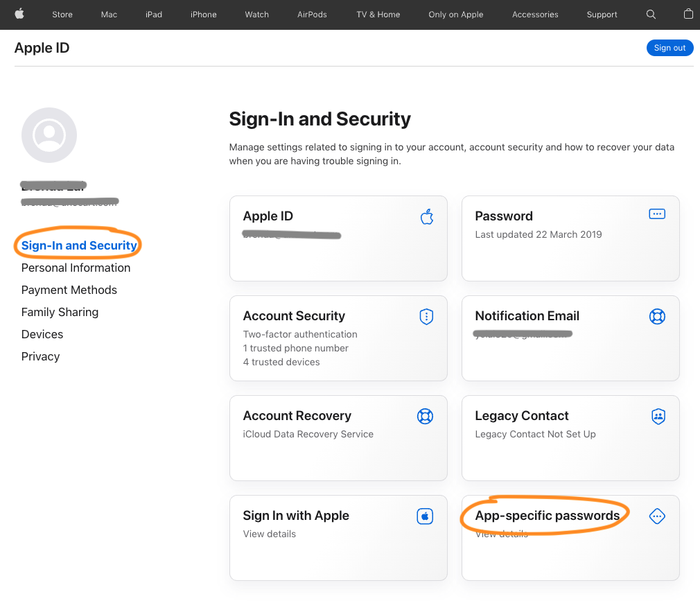The width and height of the screenshot is (700, 601).
Task: Open the Store menu
Action: click(62, 15)
